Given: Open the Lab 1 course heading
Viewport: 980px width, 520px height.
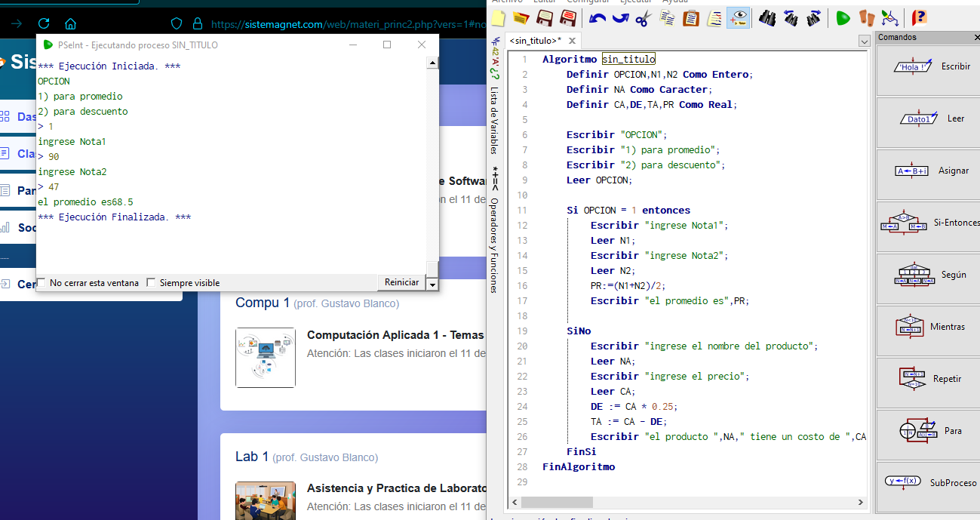Looking at the screenshot, I should 252,457.
